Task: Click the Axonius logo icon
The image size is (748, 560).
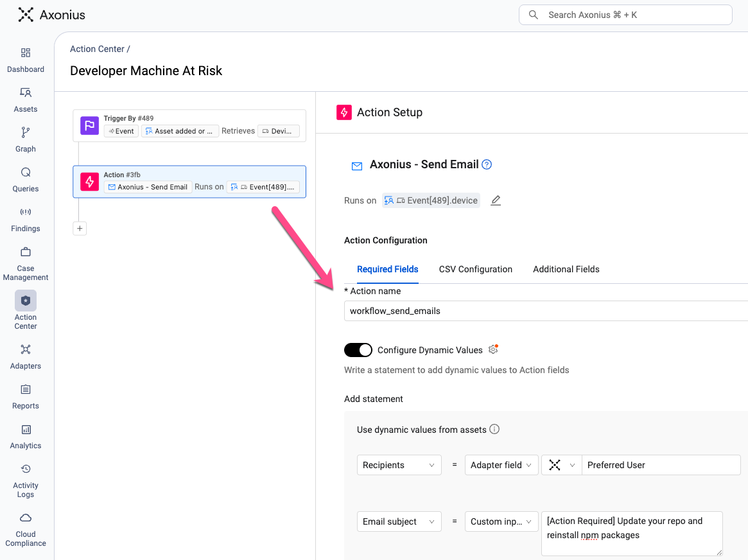Action: 26,15
